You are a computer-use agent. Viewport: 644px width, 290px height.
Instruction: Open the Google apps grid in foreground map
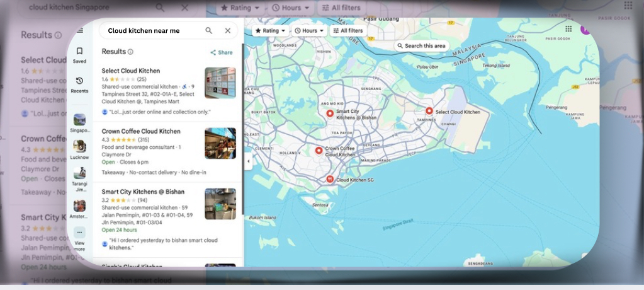[x=568, y=29]
